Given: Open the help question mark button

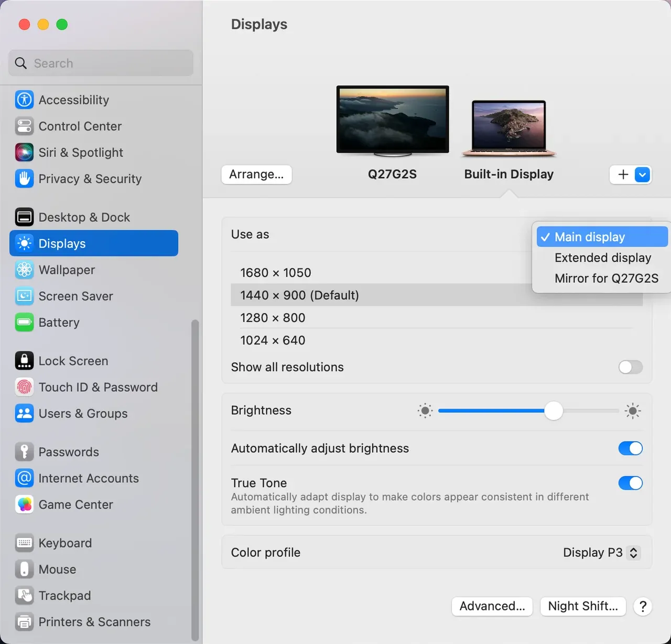Looking at the screenshot, I should click(643, 606).
